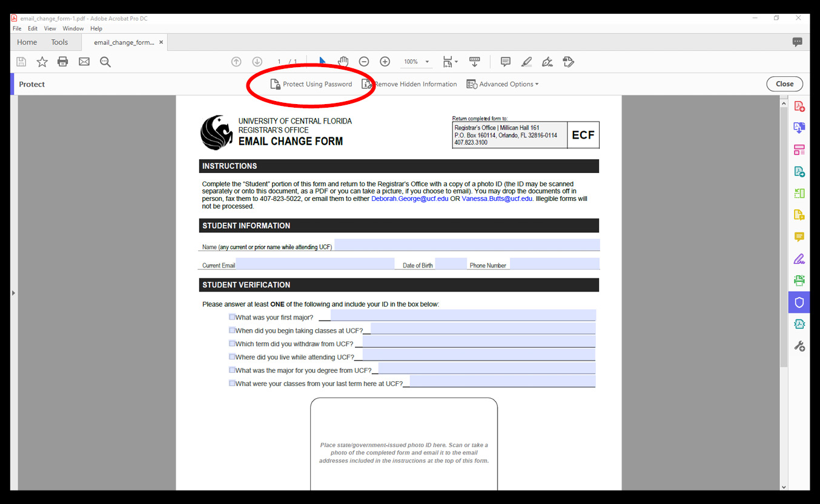Screen dimensions: 820x504
Task: Open the View menu
Action: [x=50, y=28]
